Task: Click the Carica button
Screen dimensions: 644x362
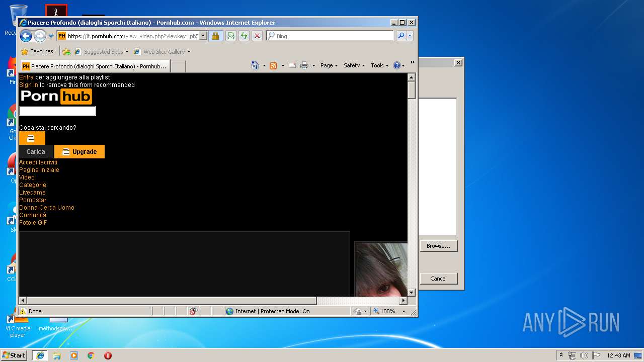Action: (36, 151)
